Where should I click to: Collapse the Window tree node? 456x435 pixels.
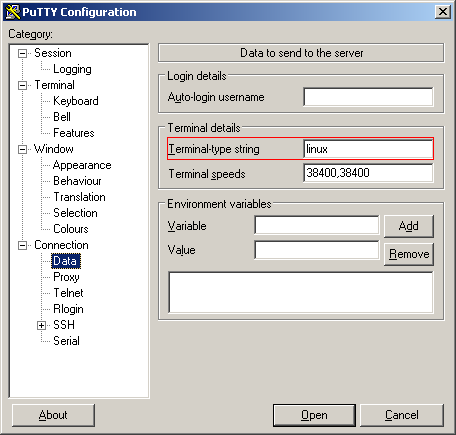(22, 149)
